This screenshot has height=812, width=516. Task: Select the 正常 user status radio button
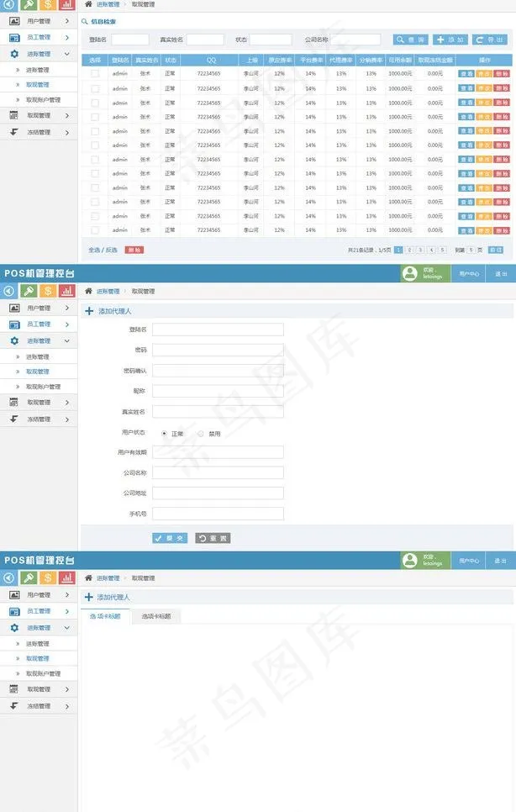pyautogui.click(x=164, y=434)
